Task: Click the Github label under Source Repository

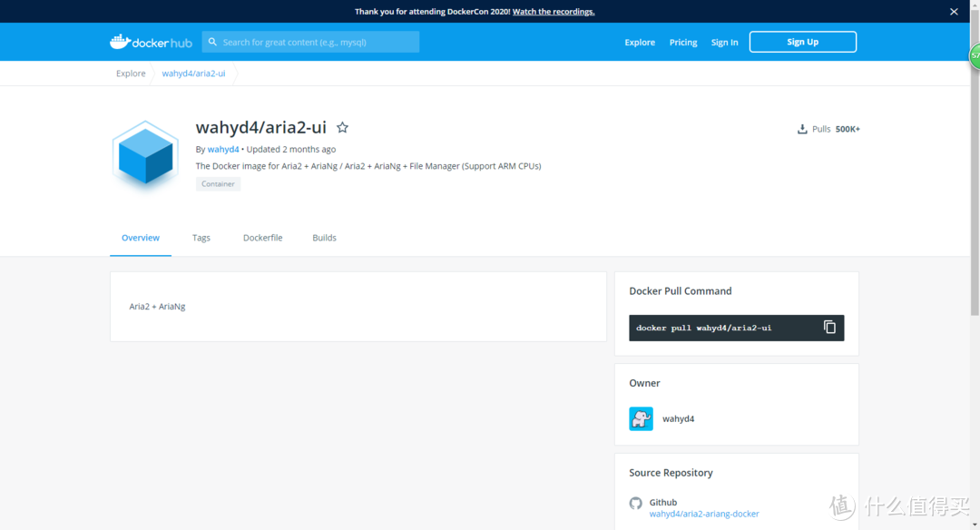Action: point(663,503)
